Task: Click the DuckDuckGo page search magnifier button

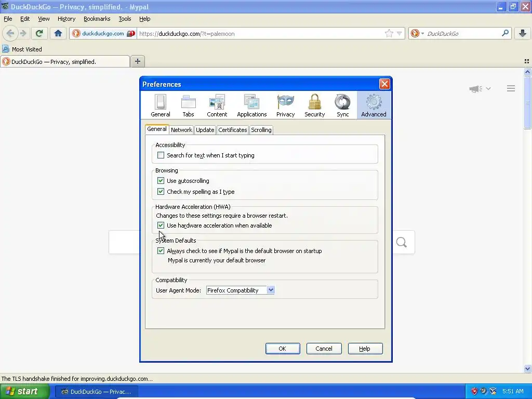Action: coord(402,242)
